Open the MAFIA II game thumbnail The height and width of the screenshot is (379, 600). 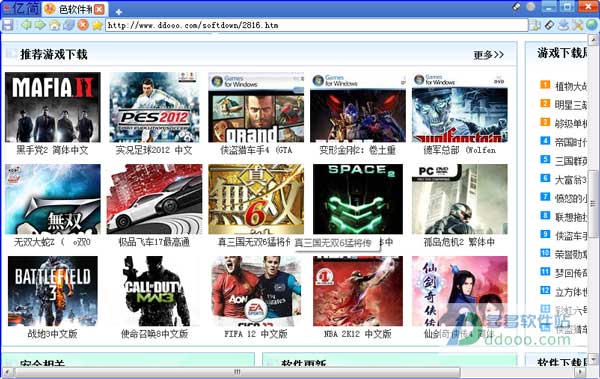(53, 107)
